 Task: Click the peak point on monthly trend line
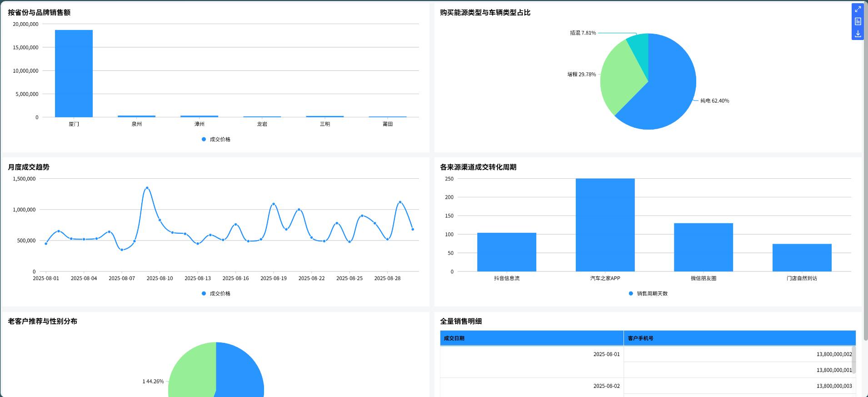coord(147,188)
